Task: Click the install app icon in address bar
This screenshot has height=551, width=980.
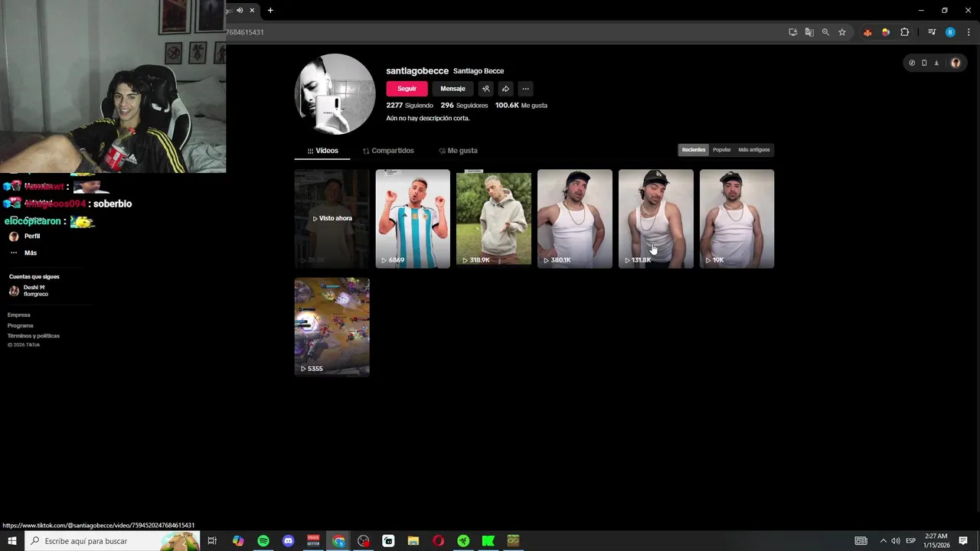Action: click(x=793, y=32)
